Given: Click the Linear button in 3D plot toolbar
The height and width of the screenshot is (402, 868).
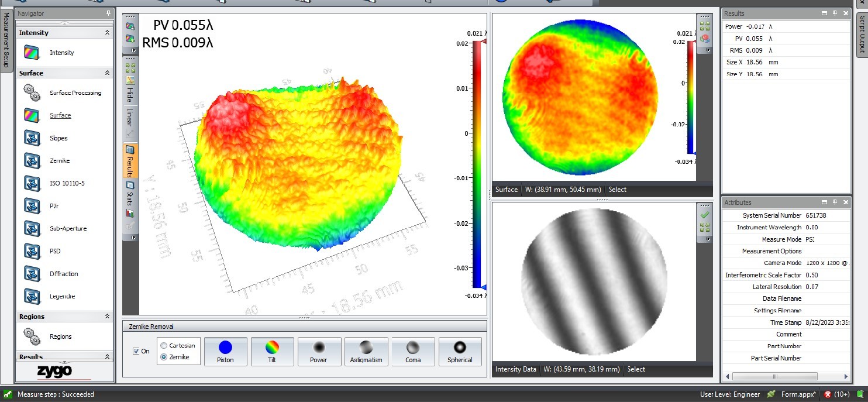Looking at the screenshot, I should pyautogui.click(x=130, y=116).
